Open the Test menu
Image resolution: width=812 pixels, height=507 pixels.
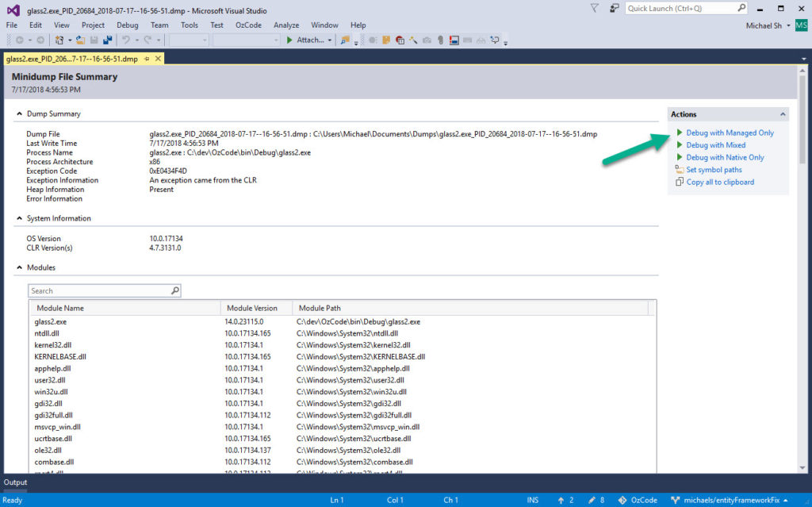(x=216, y=25)
